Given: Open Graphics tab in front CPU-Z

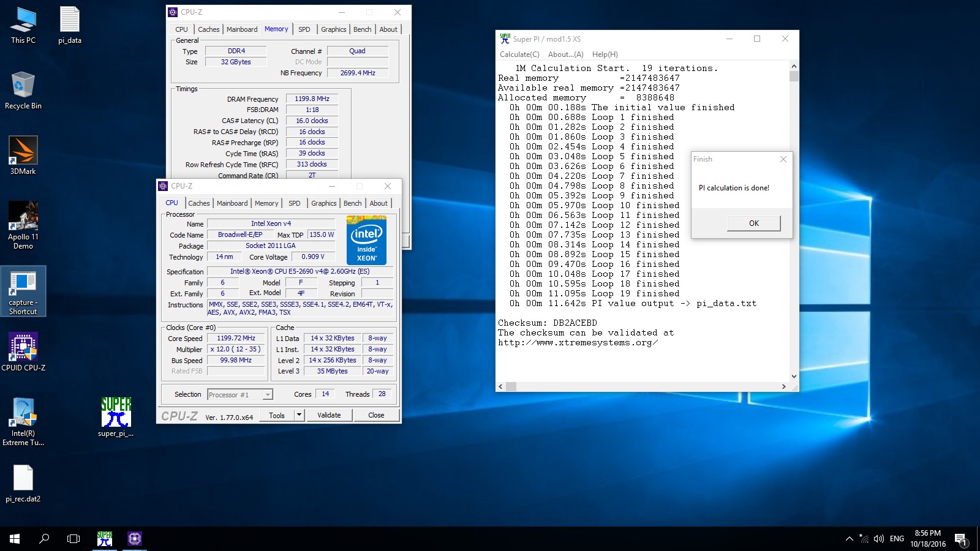Looking at the screenshot, I should (x=323, y=203).
